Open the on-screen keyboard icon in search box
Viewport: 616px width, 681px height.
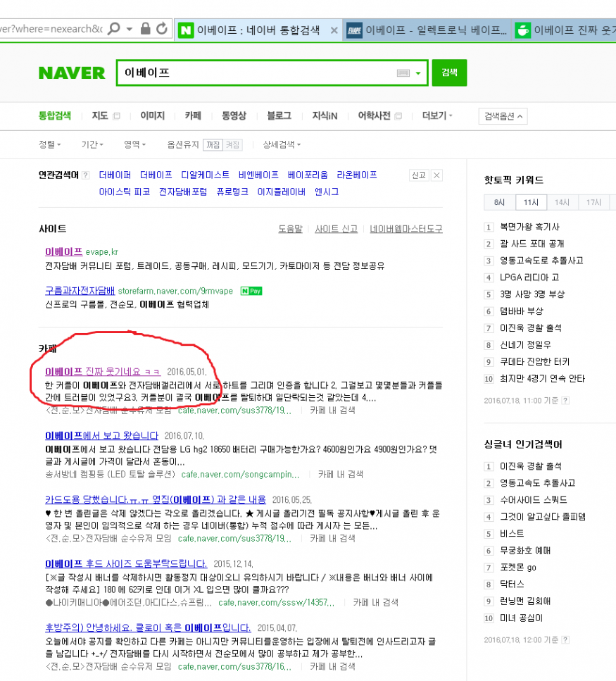click(x=403, y=73)
